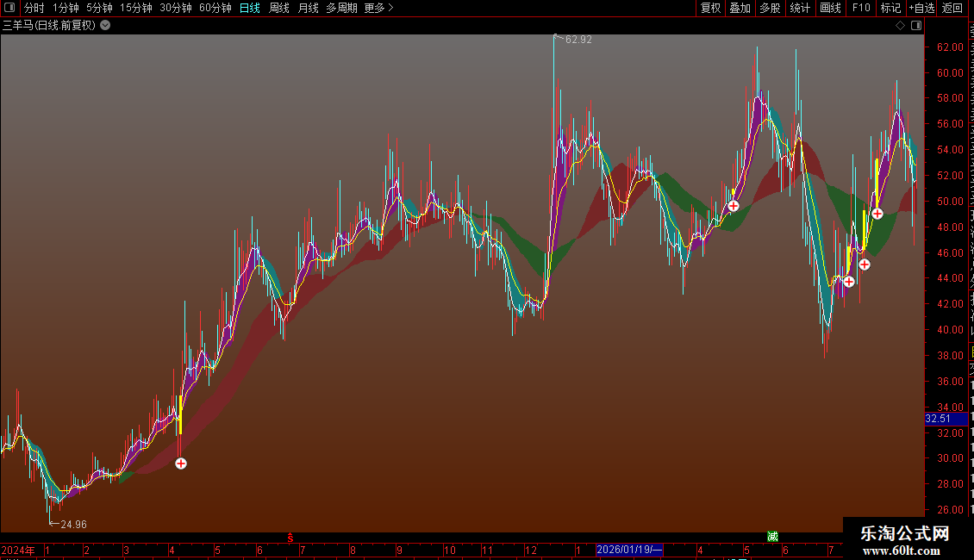Click month 3 on the time axis

(126, 550)
